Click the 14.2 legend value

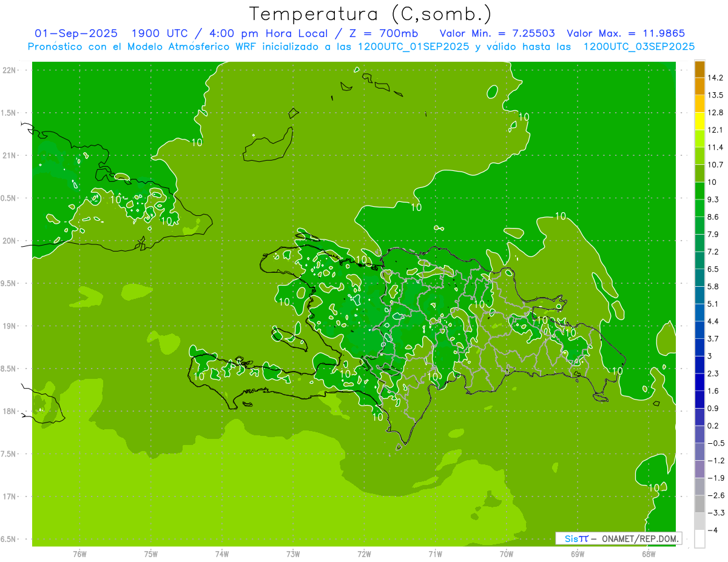pos(715,78)
